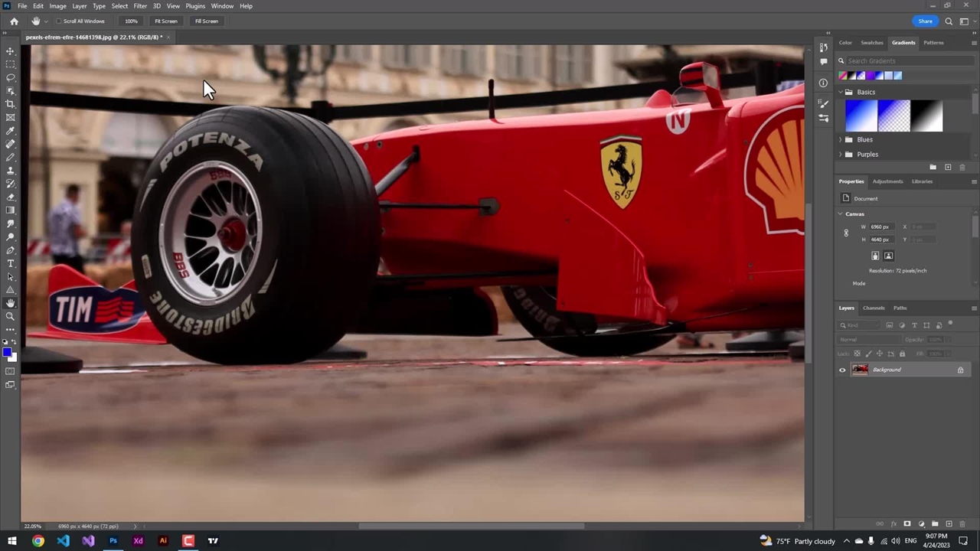This screenshot has height=551, width=980.
Task: Enable Scroll All Windows checkbox
Action: coord(59,21)
